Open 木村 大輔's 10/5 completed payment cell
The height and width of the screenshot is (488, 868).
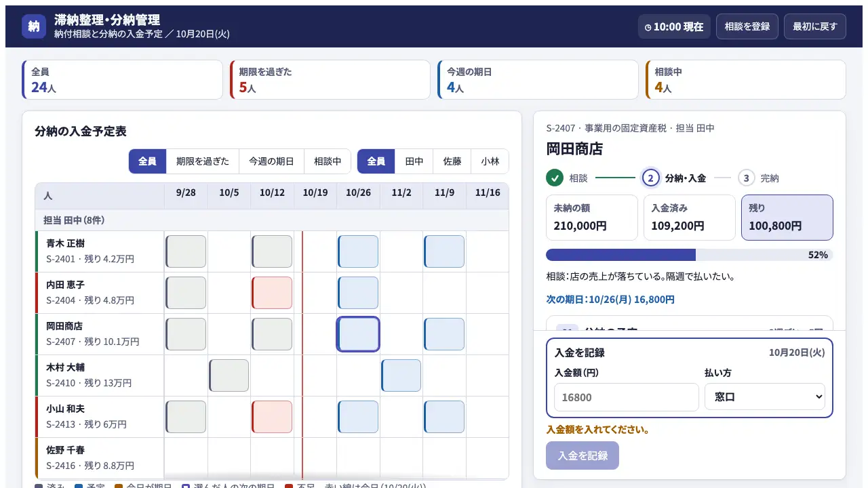[x=229, y=375]
